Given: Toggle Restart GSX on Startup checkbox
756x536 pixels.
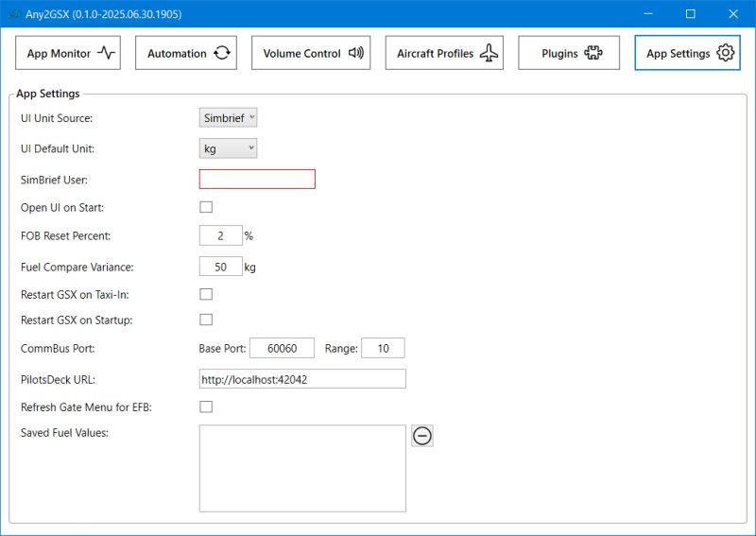Looking at the screenshot, I should click(206, 320).
